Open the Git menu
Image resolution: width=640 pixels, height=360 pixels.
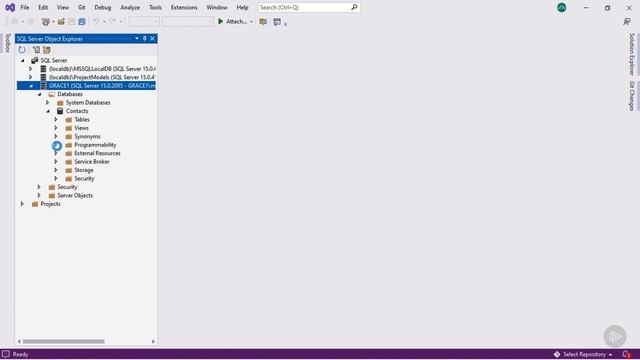82,7
